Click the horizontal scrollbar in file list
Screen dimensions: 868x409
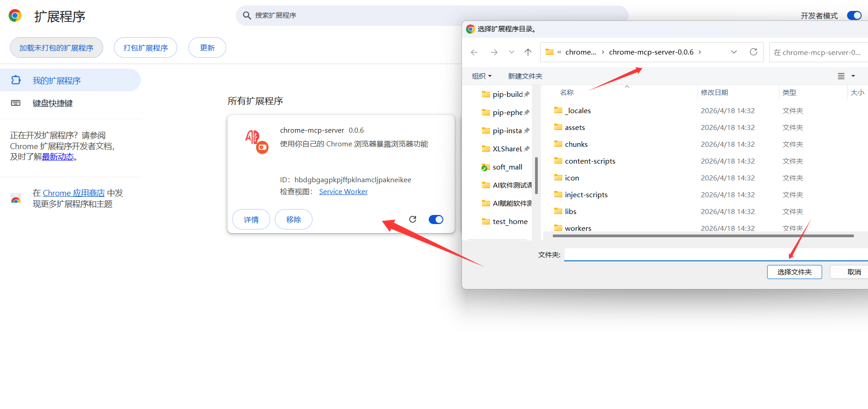point(703,236)
